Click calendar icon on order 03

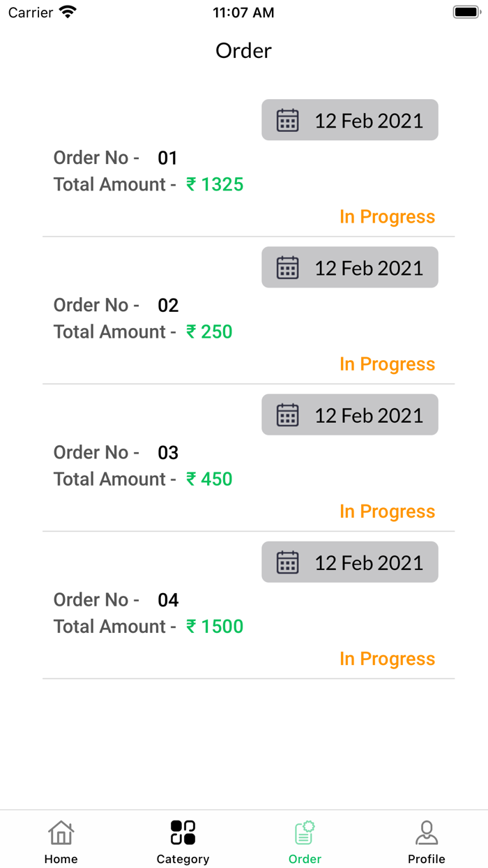coord(287,415)
